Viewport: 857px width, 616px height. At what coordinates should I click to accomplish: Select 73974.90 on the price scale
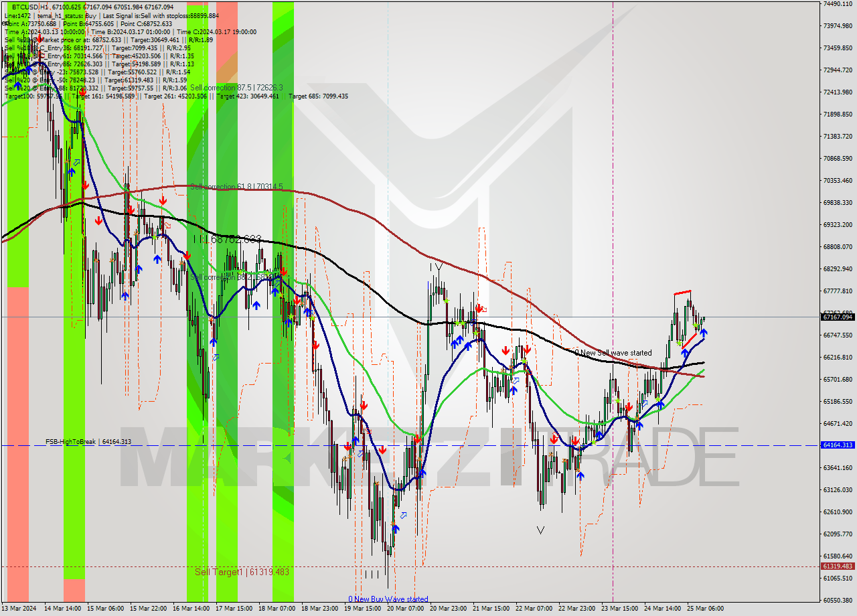[x=837, y=26]
